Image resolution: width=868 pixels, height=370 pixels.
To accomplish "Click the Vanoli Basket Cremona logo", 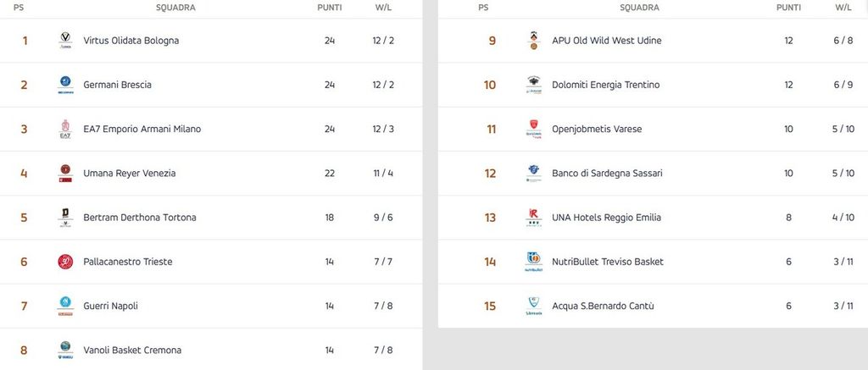I will 65,350.
